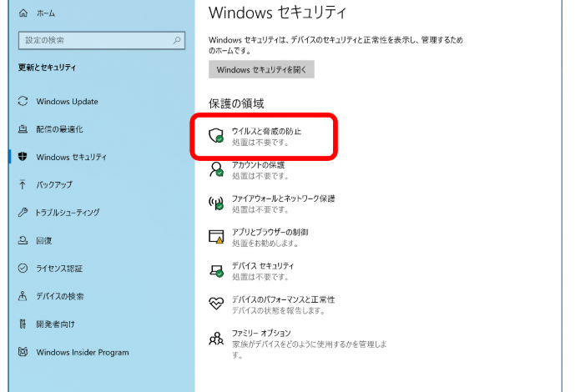Click the Home house icon

(23, 13)
